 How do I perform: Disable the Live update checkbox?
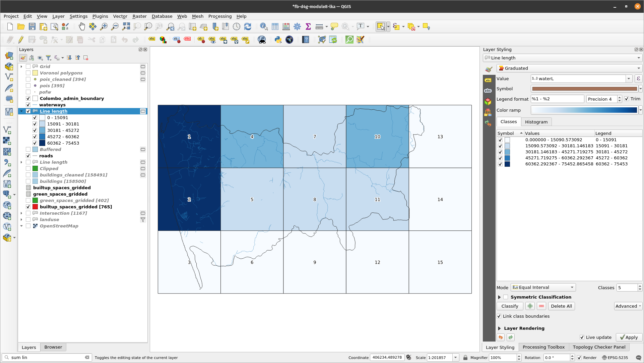coord(582,338)
